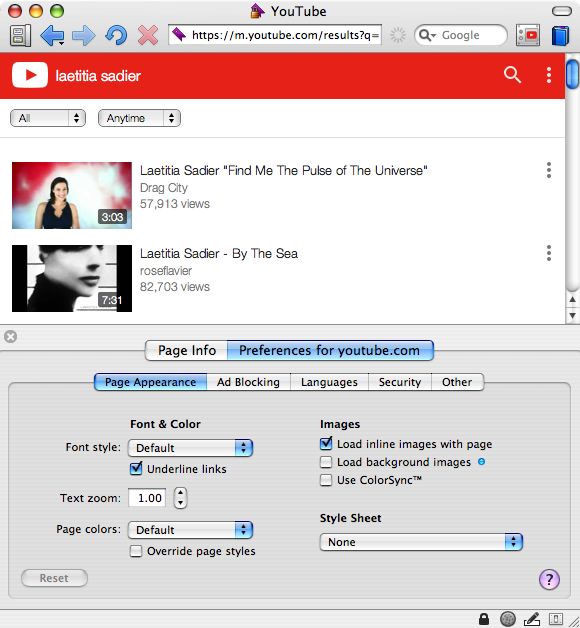The height and width of the screenshot is (628, 580).
Task: Click the YouTube logo in red header
Action: pyautogui.click(x=30, y=75)
